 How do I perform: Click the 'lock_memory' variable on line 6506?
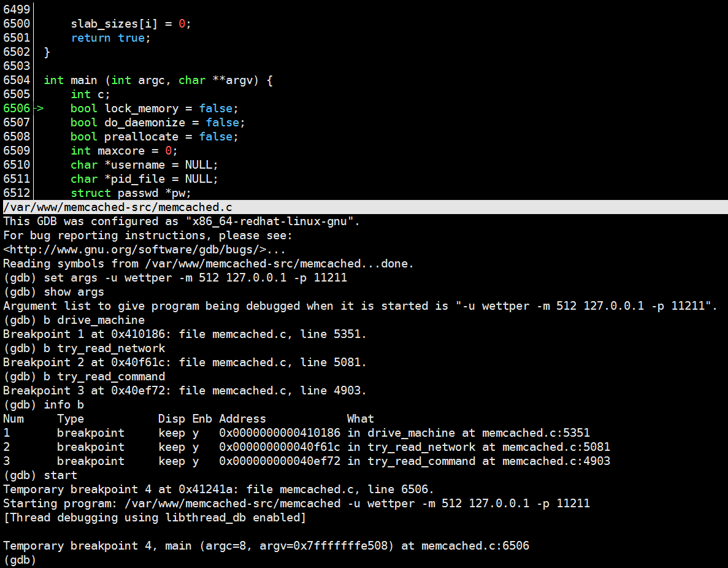[141, 109]
